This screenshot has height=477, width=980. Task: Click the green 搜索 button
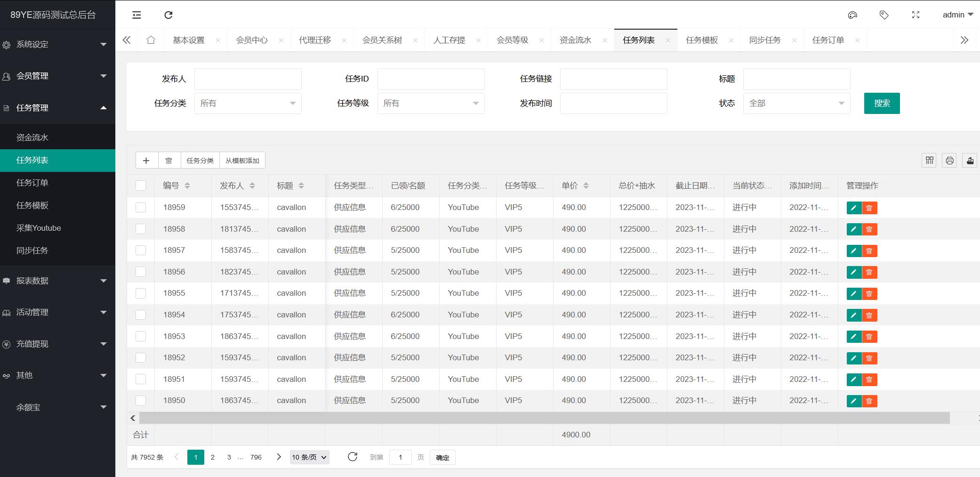click(x=882, y=103)
